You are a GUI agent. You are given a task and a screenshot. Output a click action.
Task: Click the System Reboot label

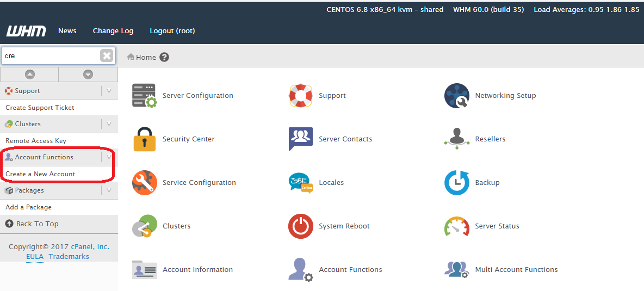tap(344, 226)
